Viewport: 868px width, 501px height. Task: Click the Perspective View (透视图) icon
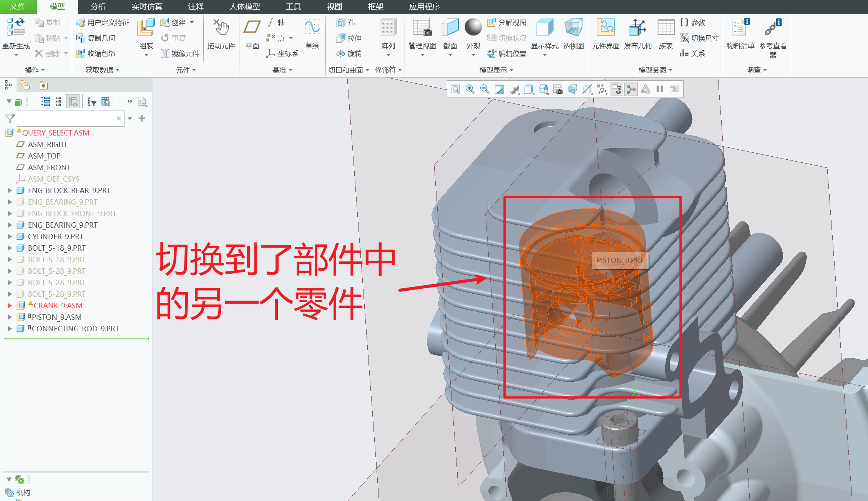point(573,28)
